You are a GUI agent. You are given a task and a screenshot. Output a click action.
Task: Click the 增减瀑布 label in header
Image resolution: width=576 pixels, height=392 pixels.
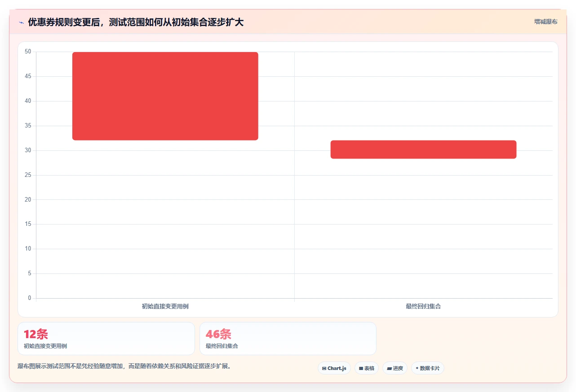(x=545, y=22)
